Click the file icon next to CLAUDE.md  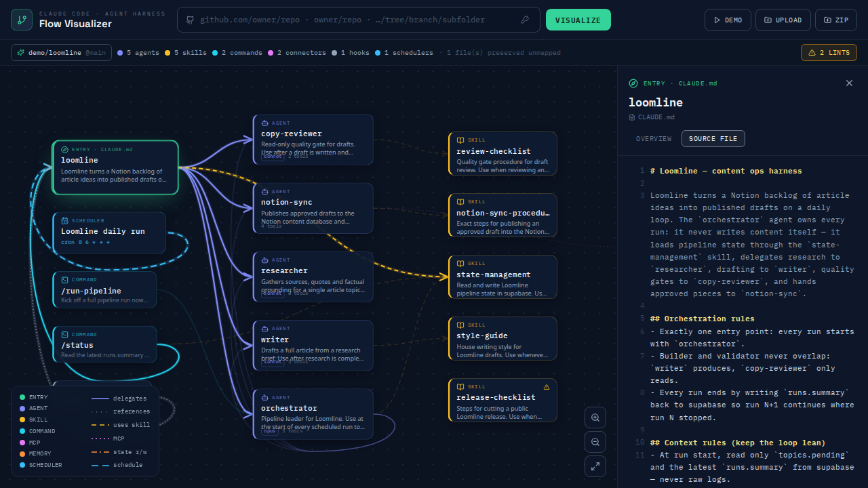tap(632, 117)
